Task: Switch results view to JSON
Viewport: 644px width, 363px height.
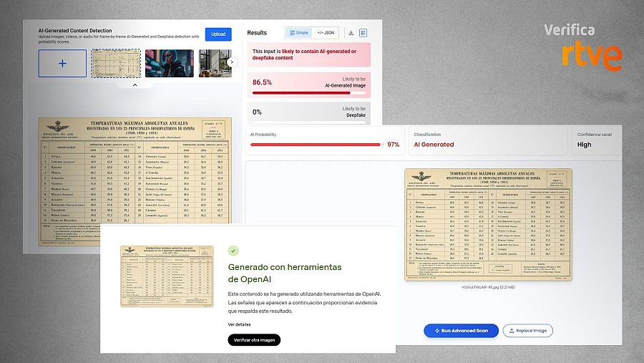Action: (326, 33)
